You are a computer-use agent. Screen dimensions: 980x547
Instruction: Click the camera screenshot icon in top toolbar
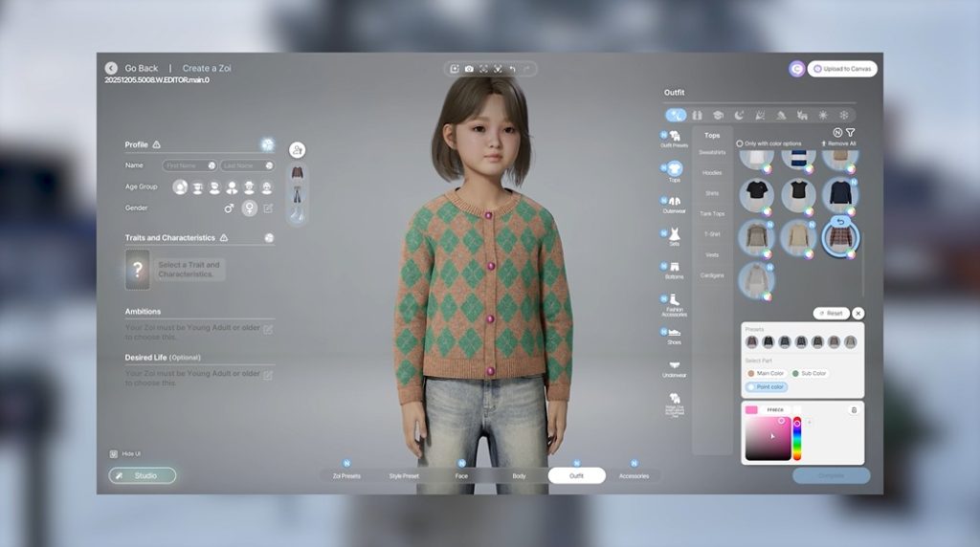click(x=469, y=69)
